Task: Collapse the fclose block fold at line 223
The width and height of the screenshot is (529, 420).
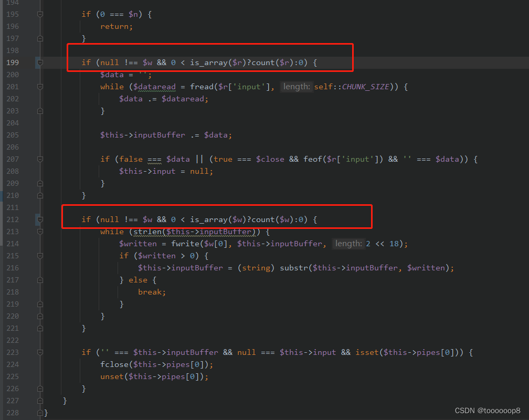Action: 39,352
